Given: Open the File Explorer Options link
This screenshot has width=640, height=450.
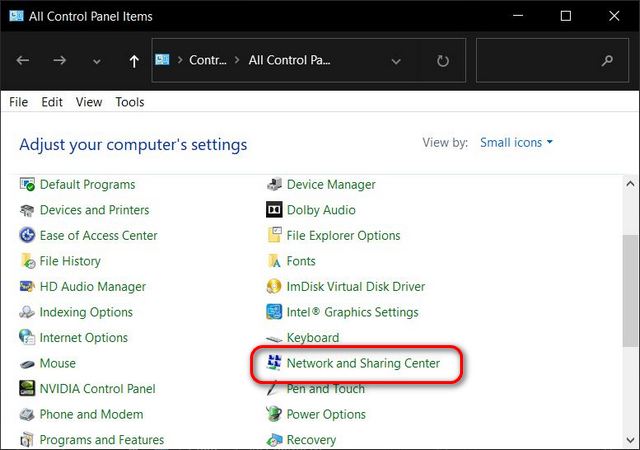Looking at the screenshot, I should click(343, 236).
